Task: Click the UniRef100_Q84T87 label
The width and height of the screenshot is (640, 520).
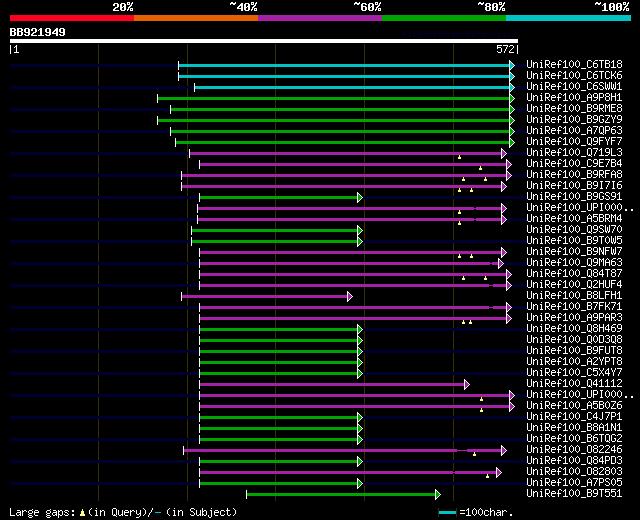Action: coord(574,274)
